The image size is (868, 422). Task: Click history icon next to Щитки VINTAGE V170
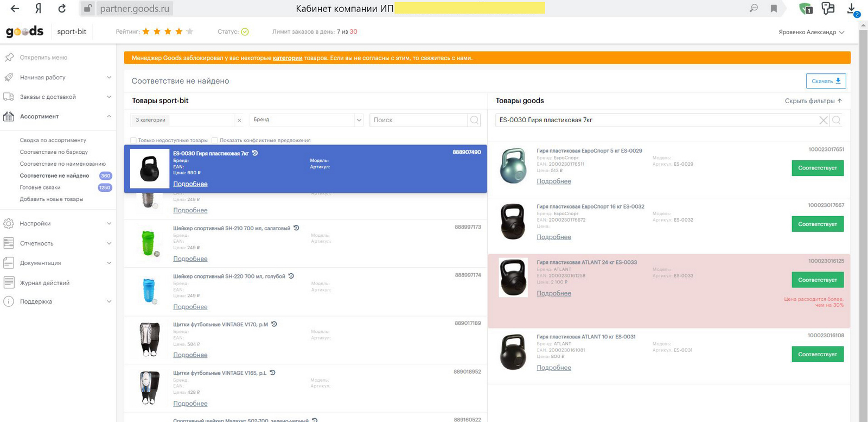coord(274,324)
